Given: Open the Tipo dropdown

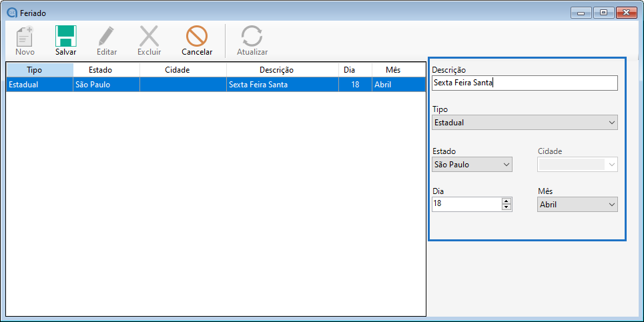Looking at the screenshot, I should (524, 123).
